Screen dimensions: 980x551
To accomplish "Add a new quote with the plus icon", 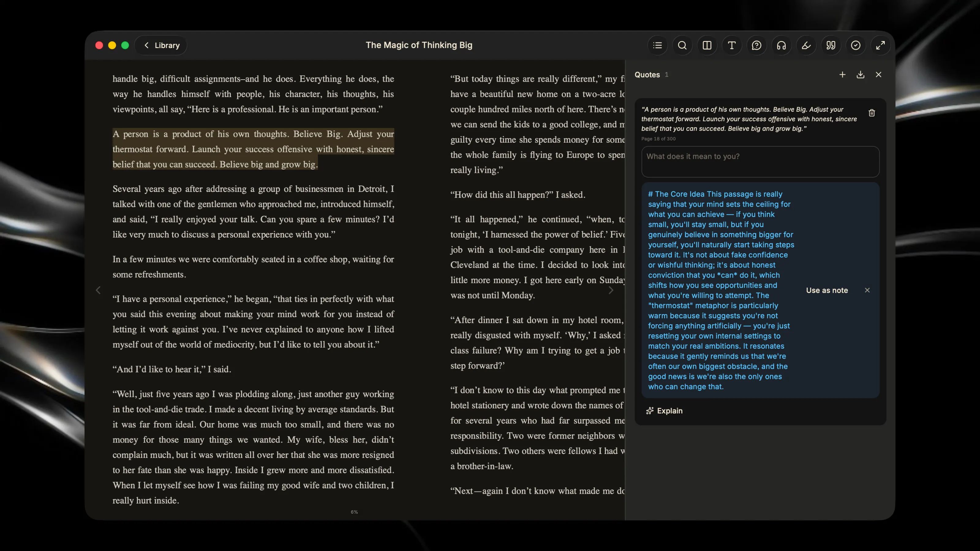I will (x=842, y=74).
